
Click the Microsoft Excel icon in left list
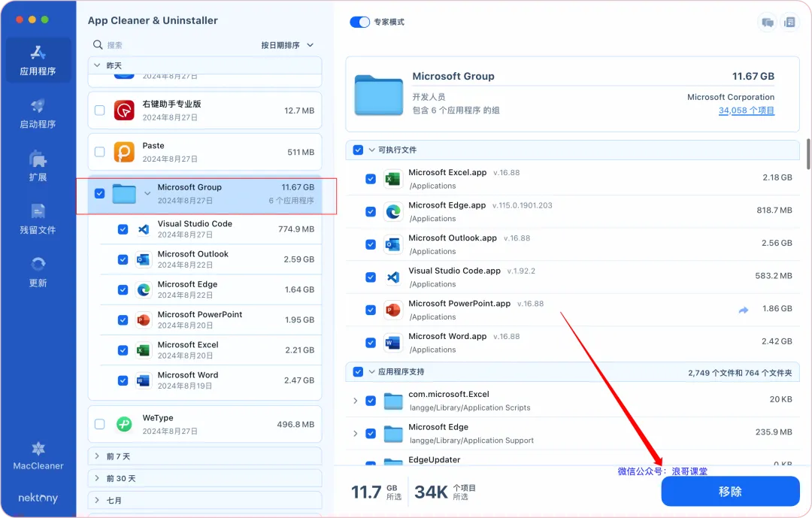144,350
